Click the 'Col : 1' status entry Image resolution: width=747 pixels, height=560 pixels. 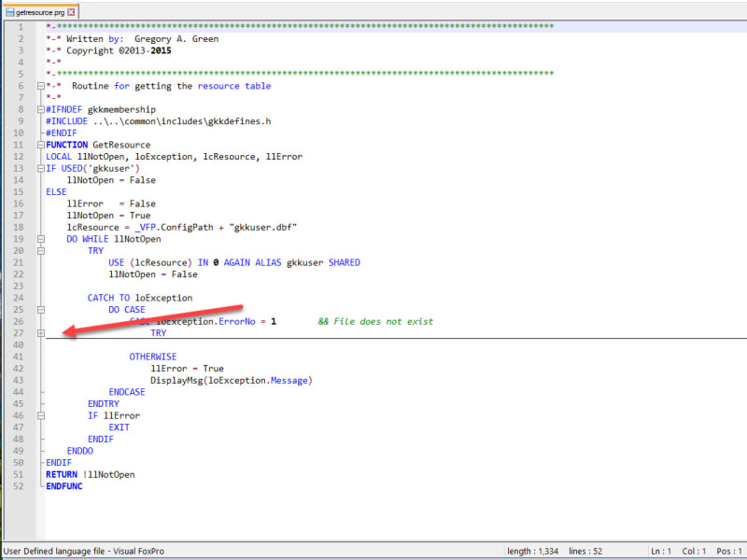694,551
